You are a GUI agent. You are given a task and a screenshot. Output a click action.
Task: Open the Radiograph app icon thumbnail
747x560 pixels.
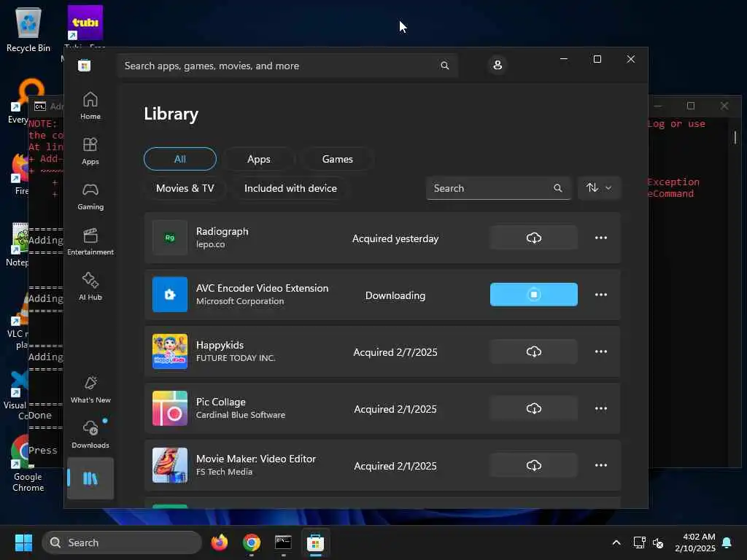coord(169,238)
